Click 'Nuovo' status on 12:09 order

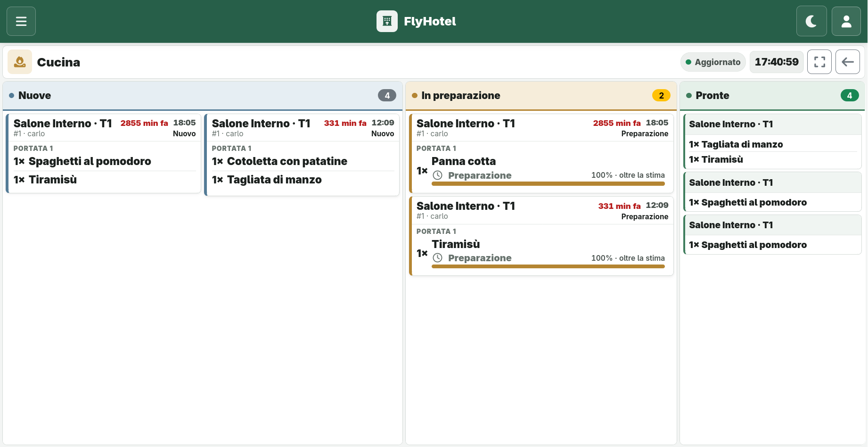point(383,133)
